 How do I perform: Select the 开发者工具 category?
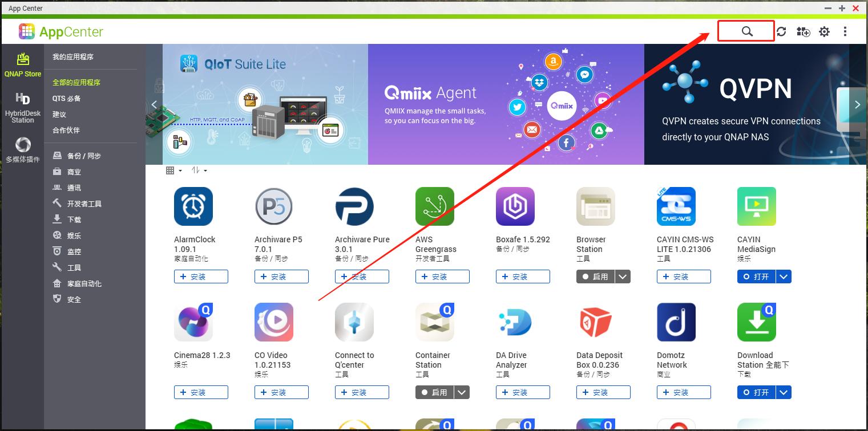(84, 204)
